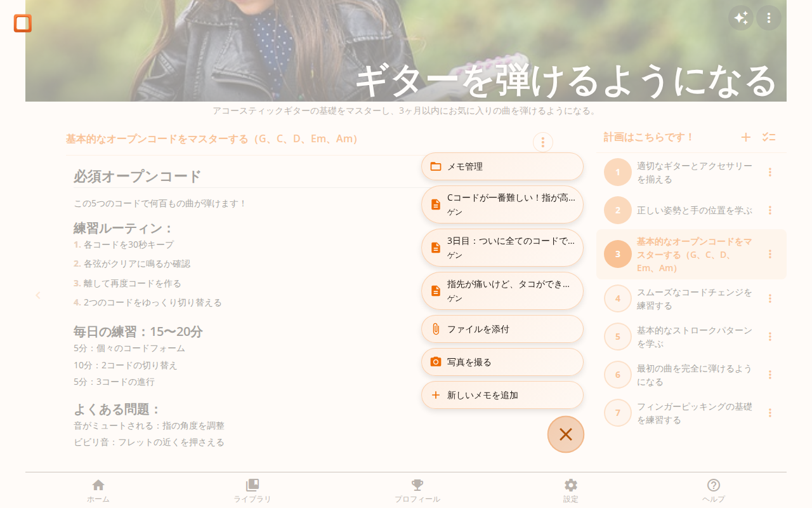This screenshot has width=812, height=508.
Task: Open ヘルプ tab
Action: (714, 491)
